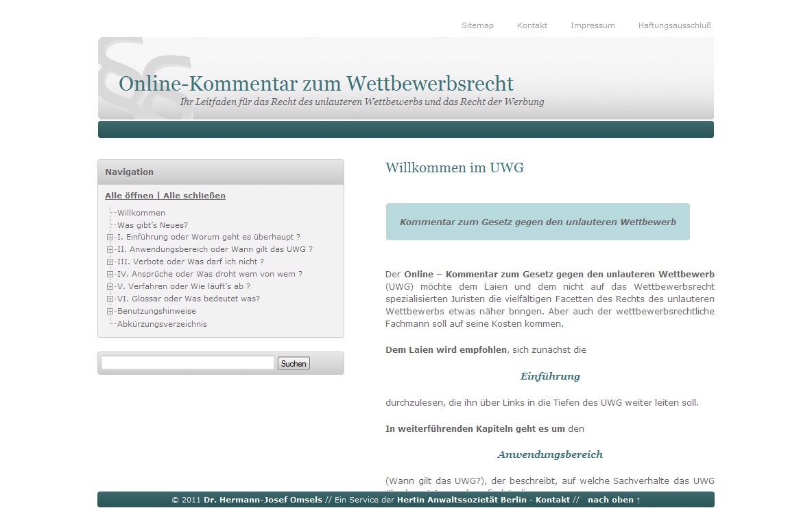The image size is (812, 508).
Task: Open the Impressum page
Action: click(x=593, y=25)
